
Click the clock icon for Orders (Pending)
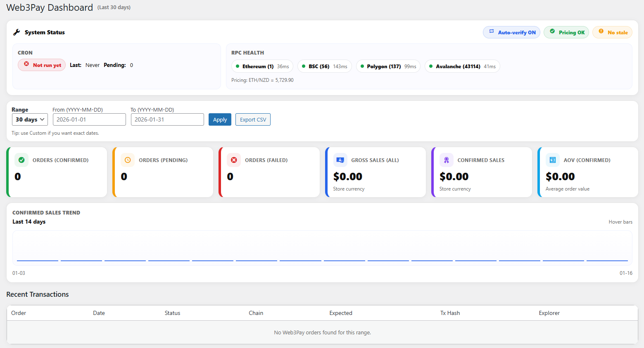point(128,160)
